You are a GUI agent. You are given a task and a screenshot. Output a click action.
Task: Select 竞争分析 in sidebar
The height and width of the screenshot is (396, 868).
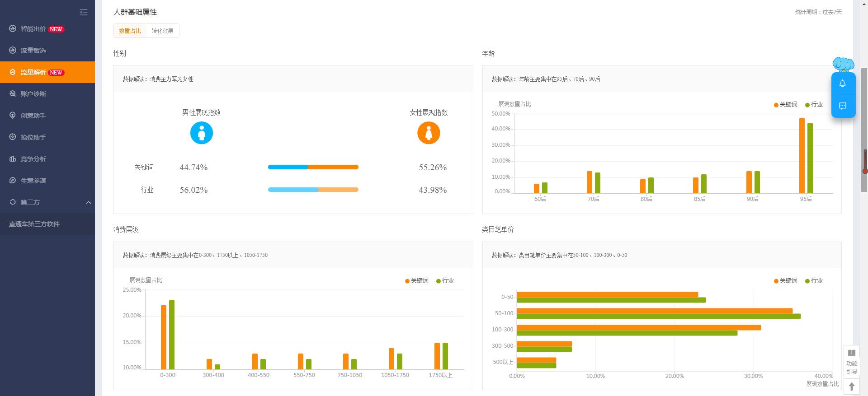tap(47, 159)
